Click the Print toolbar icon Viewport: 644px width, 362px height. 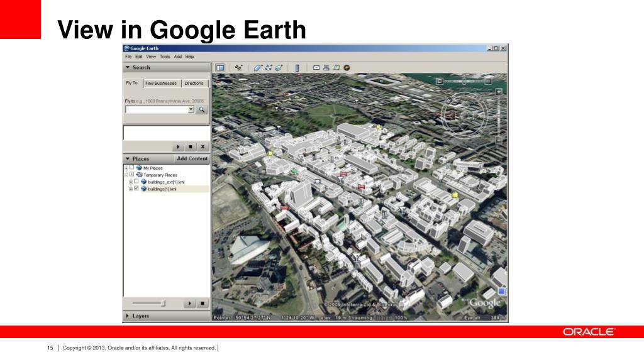coord(326,68)
